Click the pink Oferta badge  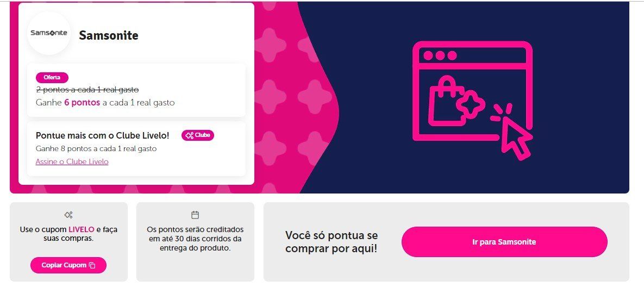tap(52, 78)
